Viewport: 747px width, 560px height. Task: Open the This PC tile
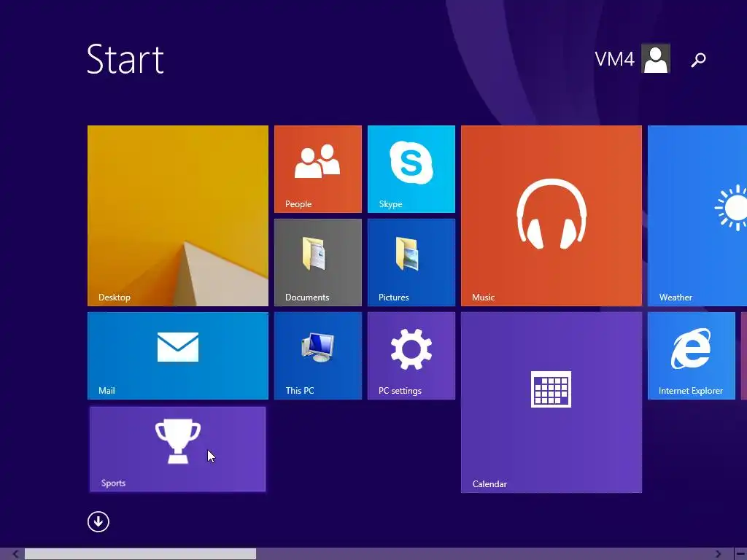pyautogui.click(x=318, y=356)
